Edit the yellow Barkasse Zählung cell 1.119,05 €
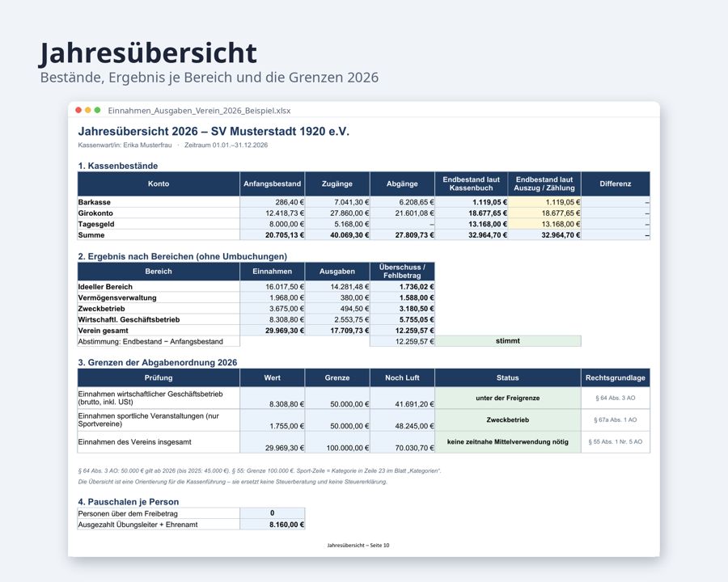728x582 pixels. (x=544, y=202)
